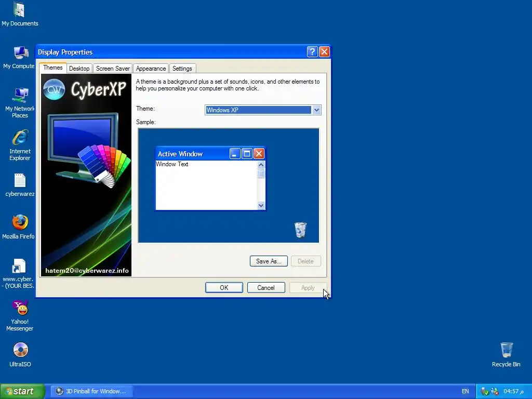Click the sample window scrollbar down arrow
This screenshot has height=399, width=532.
261,205
